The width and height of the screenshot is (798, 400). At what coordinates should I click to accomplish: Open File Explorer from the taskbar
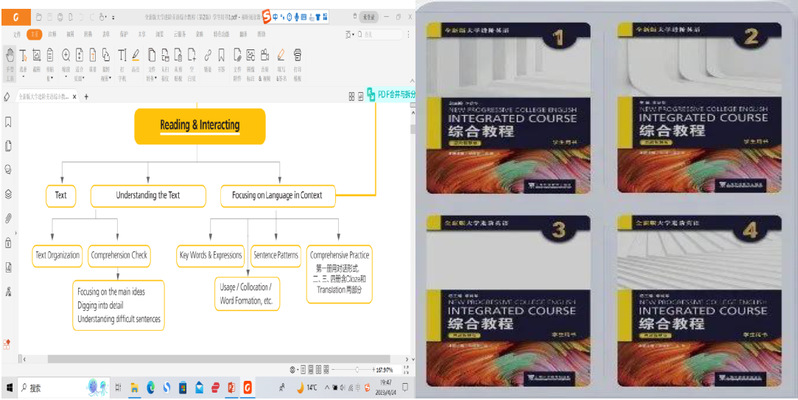coord(134,388)
